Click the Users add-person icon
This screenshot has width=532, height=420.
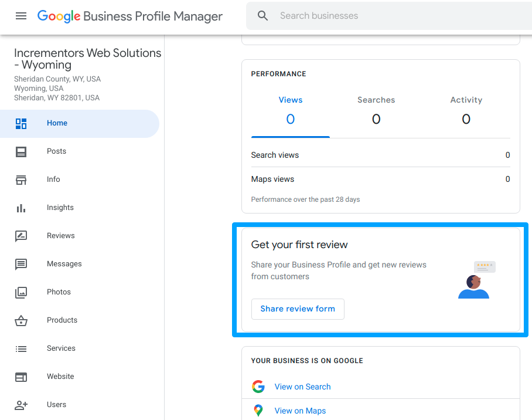tap(21, 405)
